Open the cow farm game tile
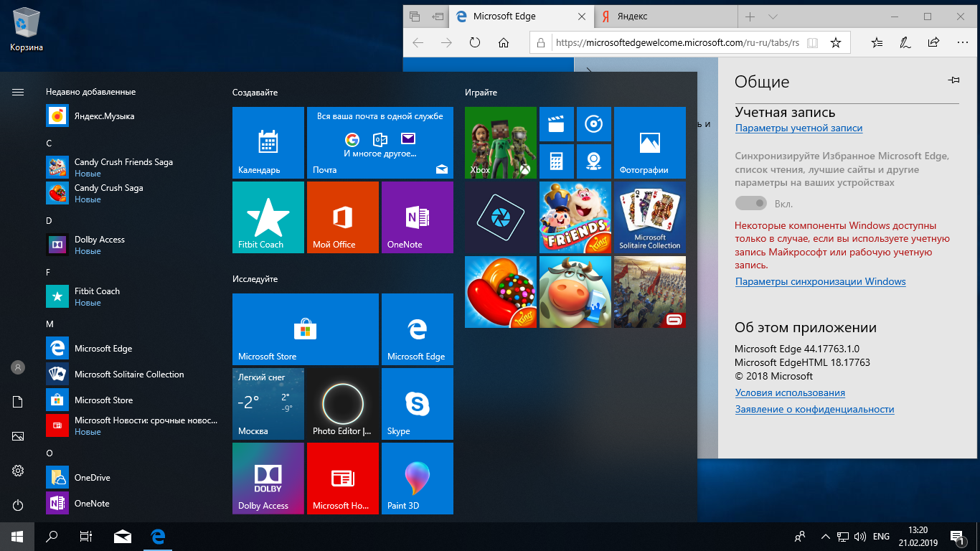 pos(575,292)
